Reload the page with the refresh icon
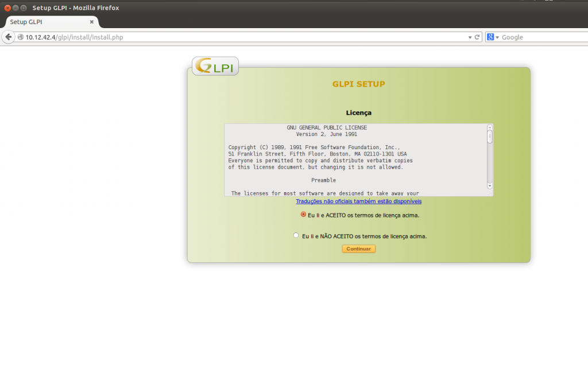 477,37
